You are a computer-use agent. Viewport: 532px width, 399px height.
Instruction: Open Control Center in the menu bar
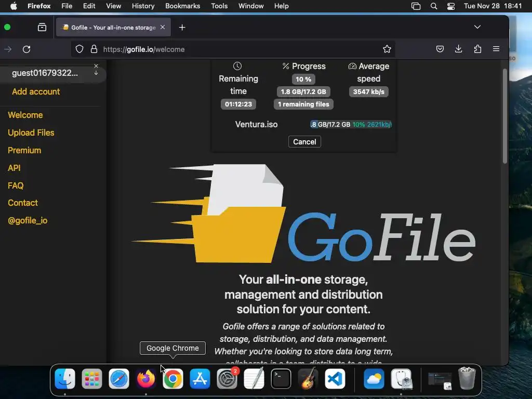click(x=451, y=6)
